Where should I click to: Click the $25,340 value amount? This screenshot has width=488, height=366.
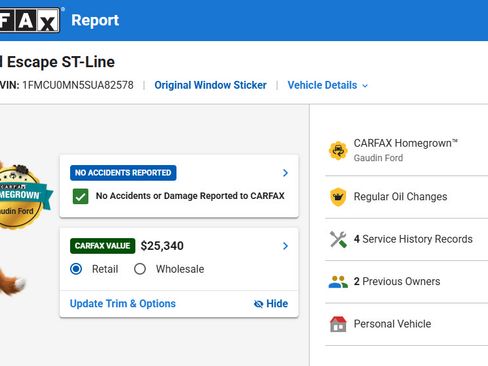tap(162, 246)
